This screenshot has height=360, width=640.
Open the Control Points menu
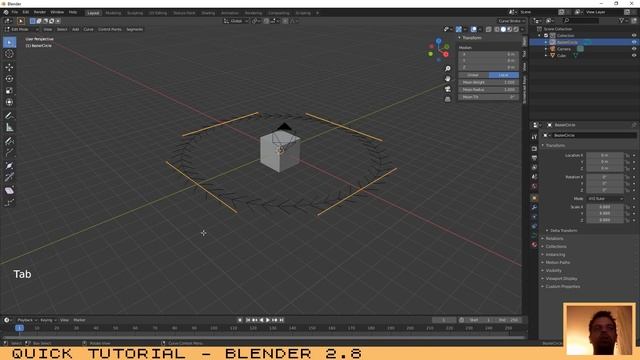[110, 29]
